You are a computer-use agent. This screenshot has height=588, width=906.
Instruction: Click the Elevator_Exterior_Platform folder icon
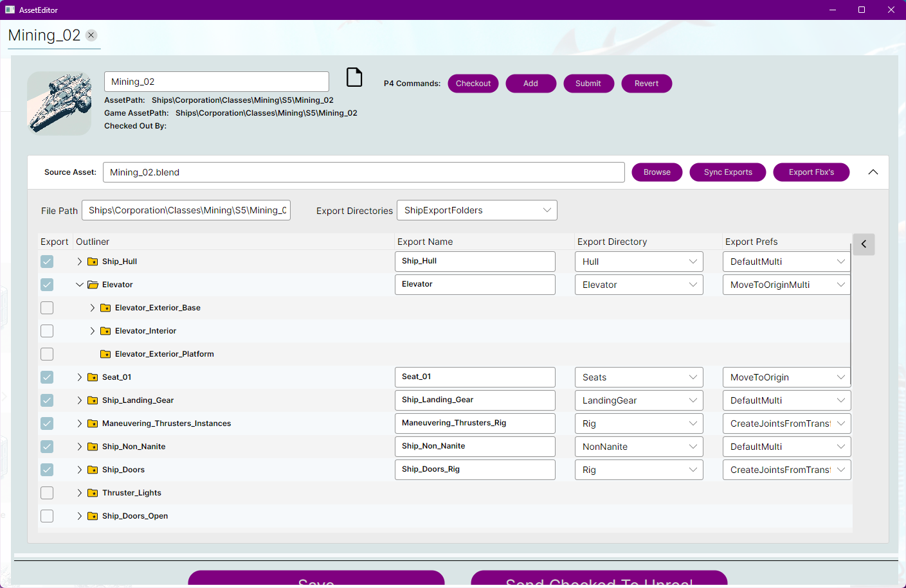[105, 354]
